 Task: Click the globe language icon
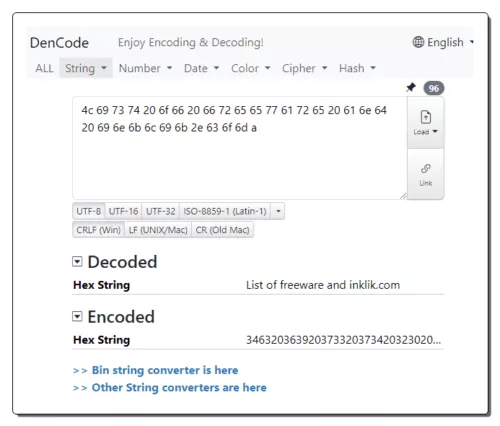pos(418,42)
